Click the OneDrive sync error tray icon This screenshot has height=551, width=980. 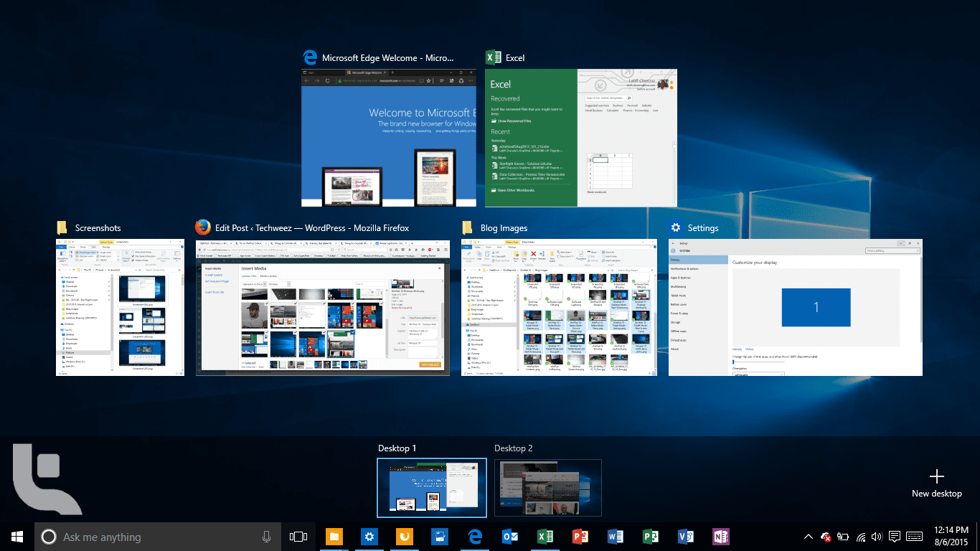coord(826,537)
